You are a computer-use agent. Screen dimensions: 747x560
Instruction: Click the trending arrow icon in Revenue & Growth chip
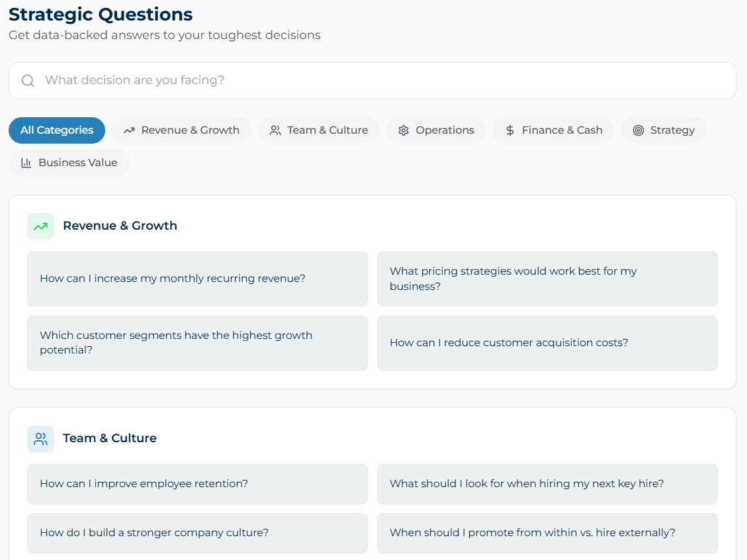click(129, 130)
